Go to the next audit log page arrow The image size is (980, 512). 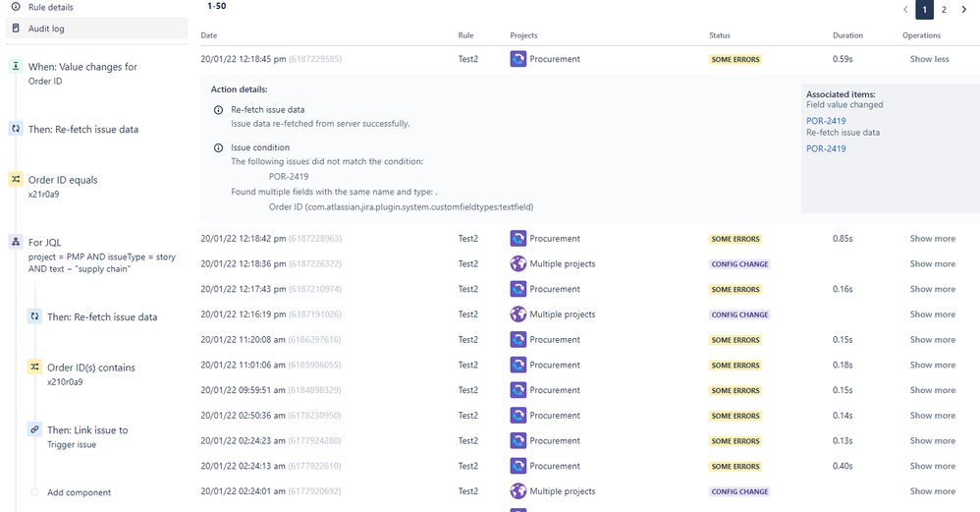pos(963,10)
